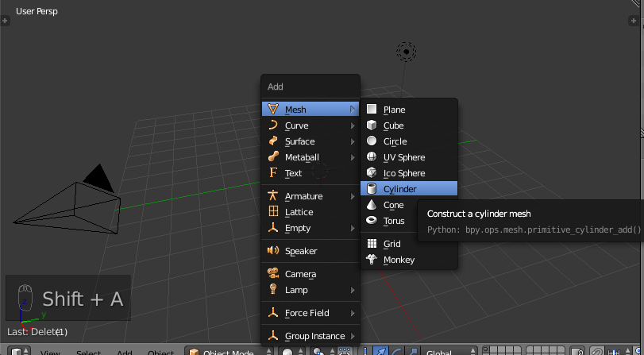Viewport: 644px width, 355px height.
Task: Open the viewport shading selector
Action: coord(291,352)
